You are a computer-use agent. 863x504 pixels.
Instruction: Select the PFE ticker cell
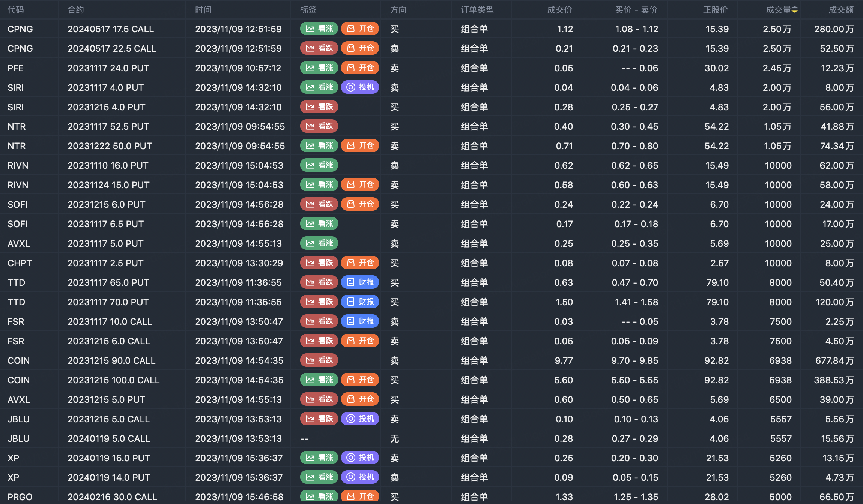click(15, 68)
